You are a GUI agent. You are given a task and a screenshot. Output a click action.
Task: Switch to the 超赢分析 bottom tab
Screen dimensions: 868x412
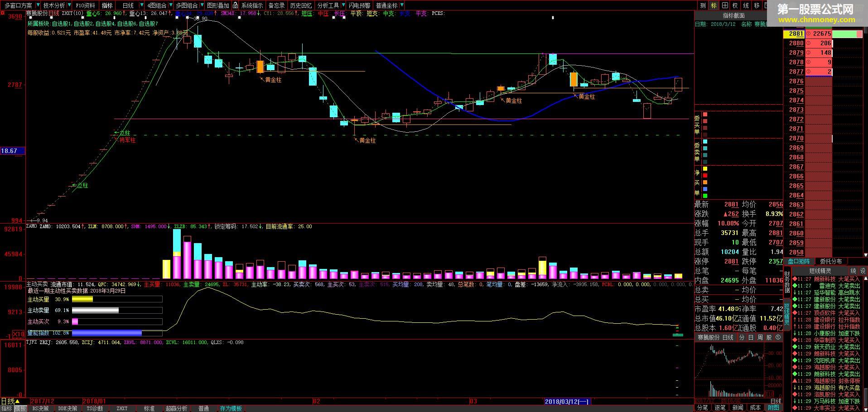coord(176,408)
